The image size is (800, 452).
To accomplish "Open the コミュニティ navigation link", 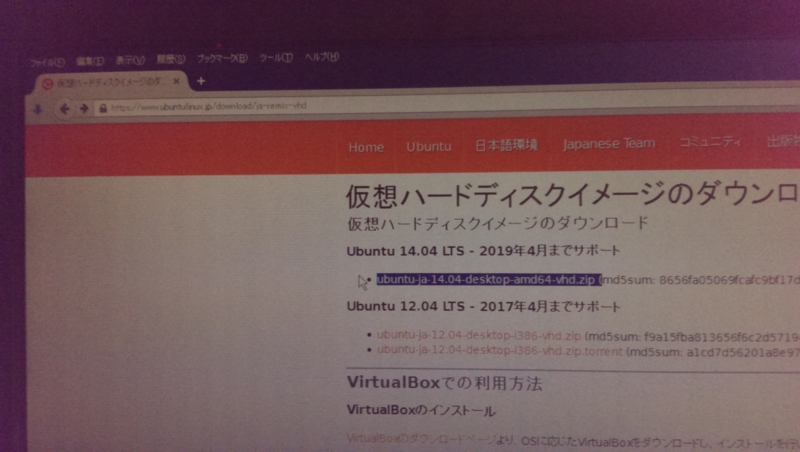I will (x=710, y=141).
